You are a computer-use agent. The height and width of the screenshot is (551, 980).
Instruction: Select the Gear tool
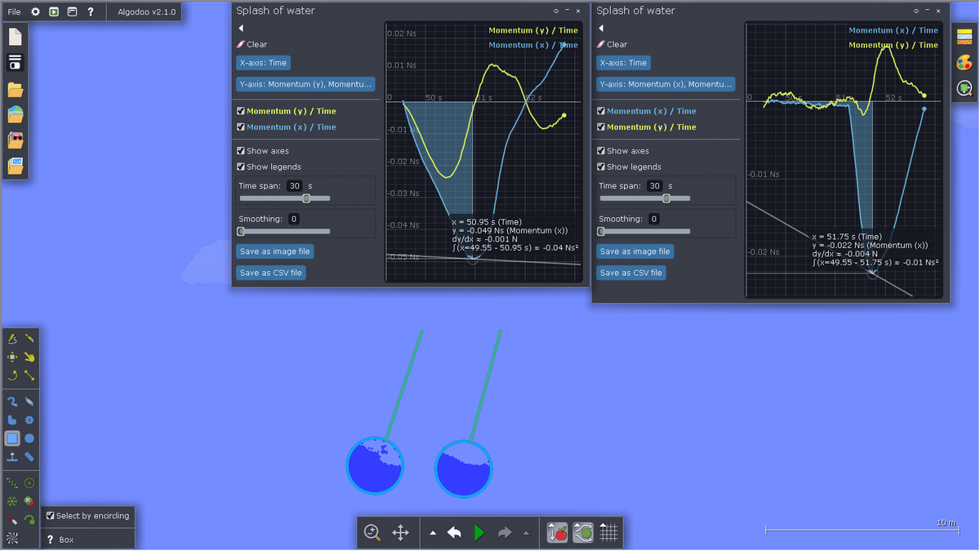point(29,420)
